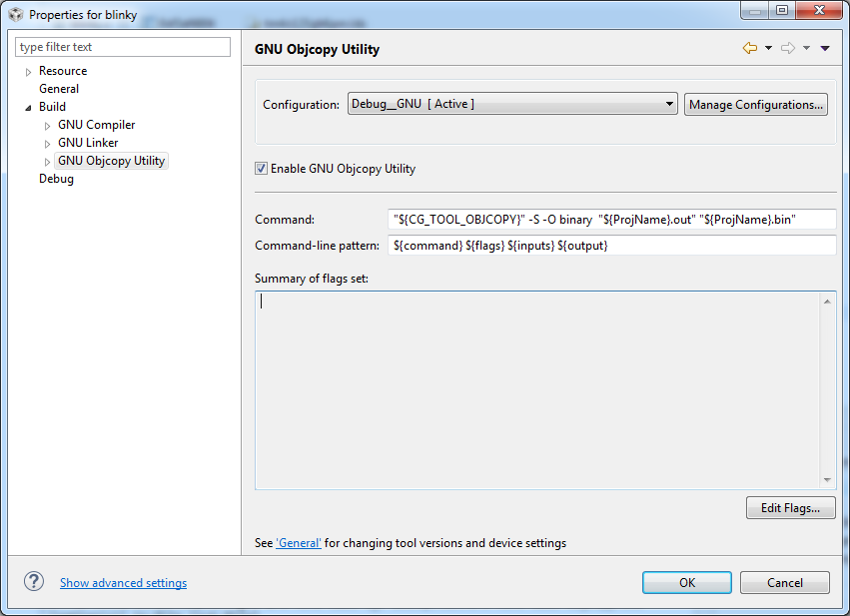Click the flags summary scroll down arrow
Screen dimensions: 850x616
click(827, 479)
